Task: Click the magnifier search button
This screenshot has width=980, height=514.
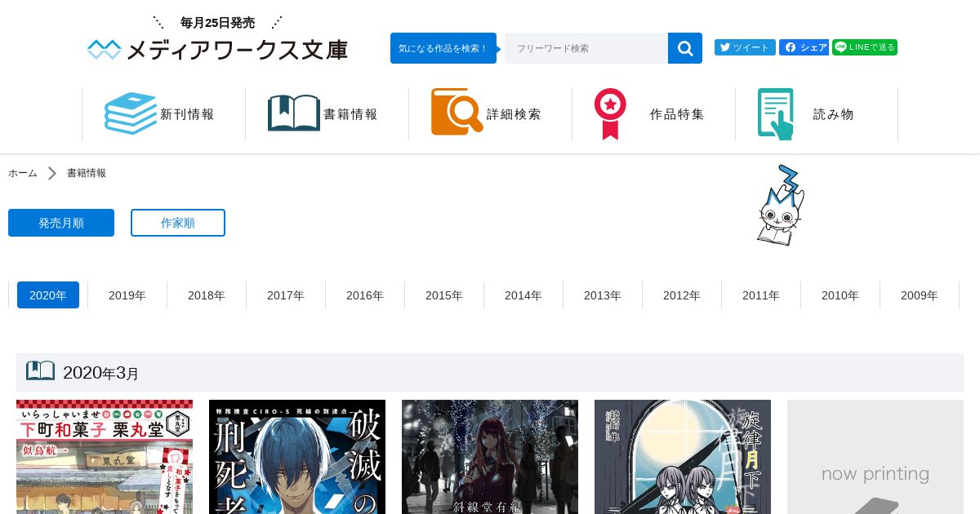Action: pos(685,48)
